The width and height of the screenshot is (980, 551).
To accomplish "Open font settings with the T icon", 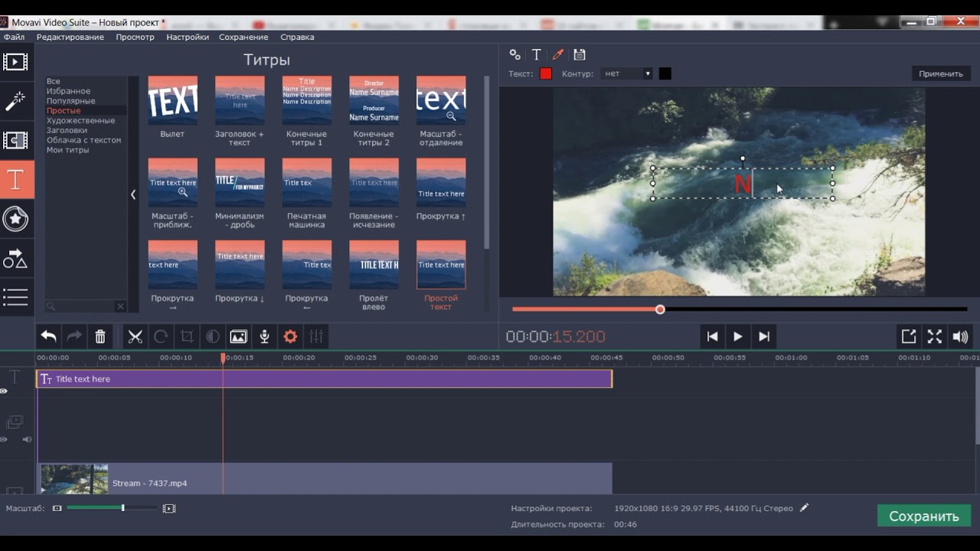I will click(537, 54).
